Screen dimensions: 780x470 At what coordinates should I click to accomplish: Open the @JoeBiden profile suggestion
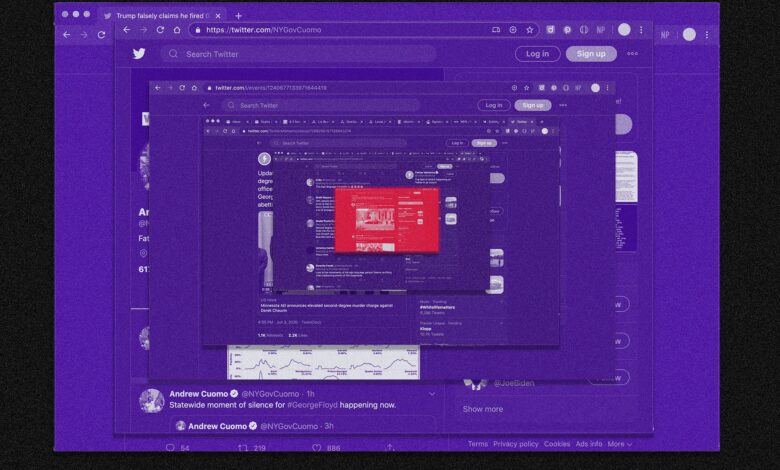(x=513, y=383)
